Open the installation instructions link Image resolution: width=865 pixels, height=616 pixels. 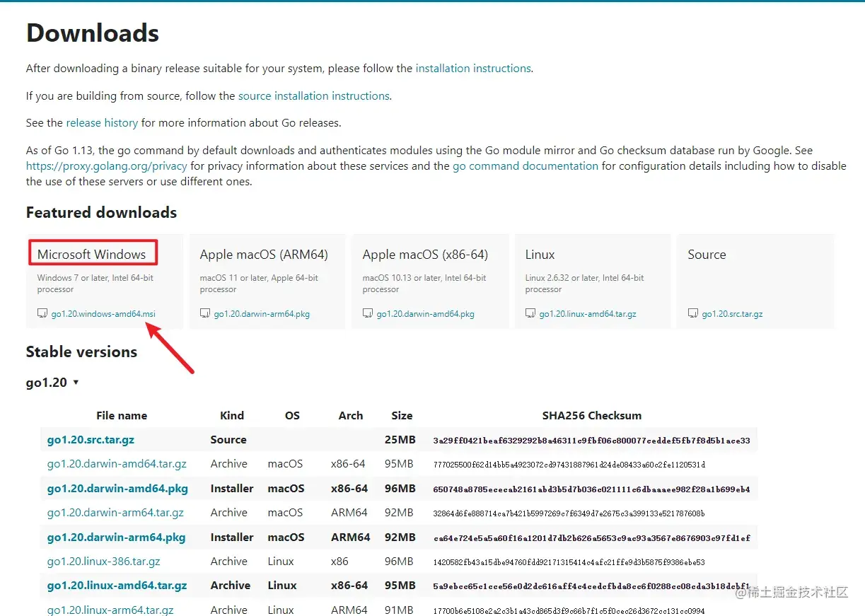[473, 69]
